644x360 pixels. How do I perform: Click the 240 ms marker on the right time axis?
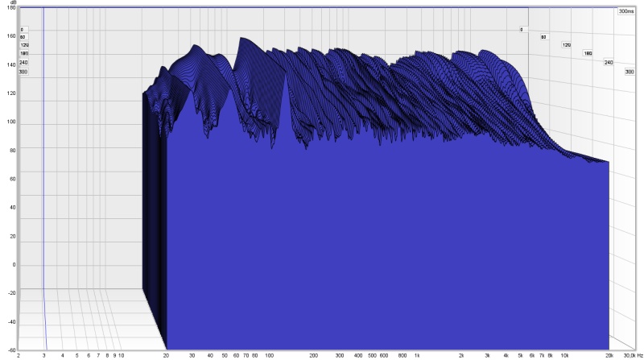click(x=609, y=62)
